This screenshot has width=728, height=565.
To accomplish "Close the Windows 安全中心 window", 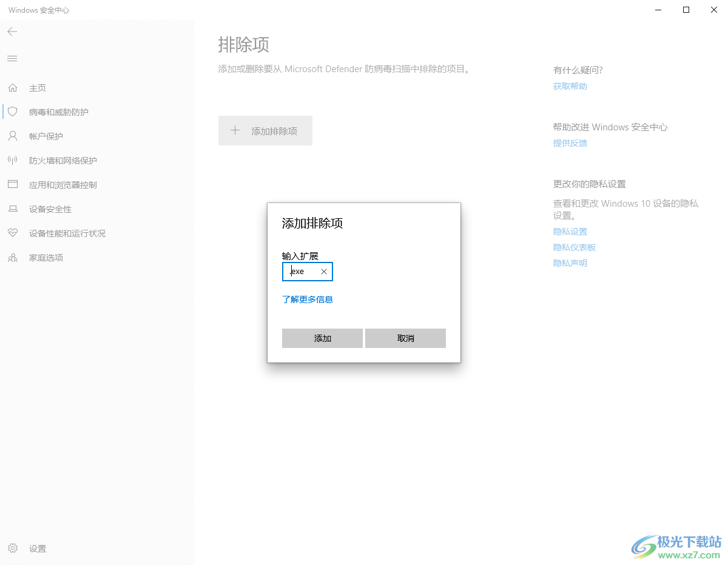I will click(x=714, y=10).
